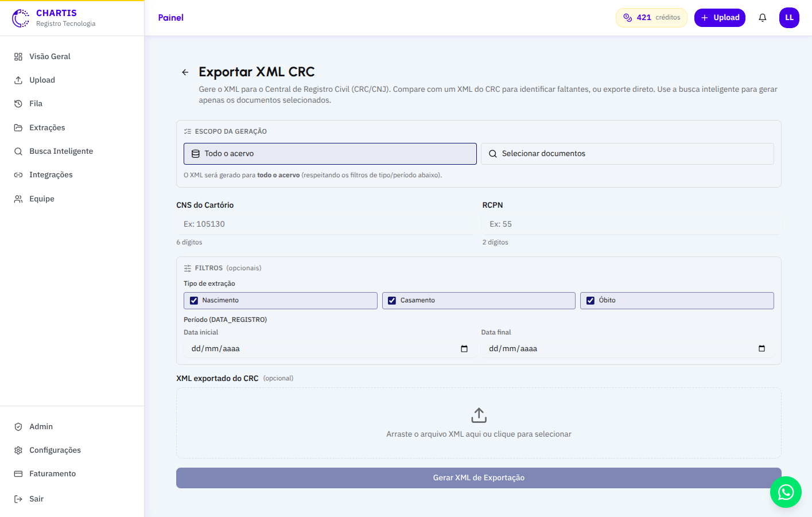Uncheck the Óbito checkbox
Viewport: 812px width, 517px height.
click(x=590, y=301)
